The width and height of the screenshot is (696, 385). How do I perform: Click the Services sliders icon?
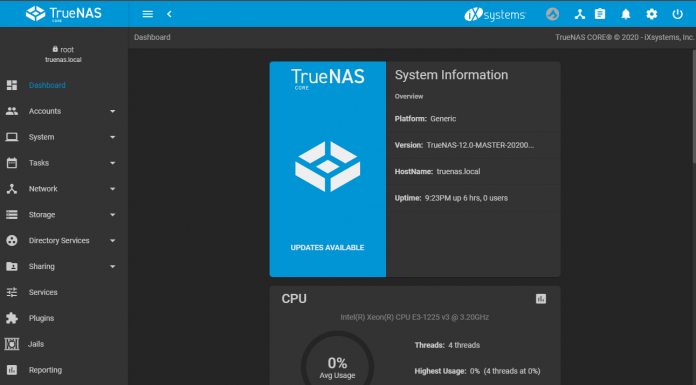[12, 292]
